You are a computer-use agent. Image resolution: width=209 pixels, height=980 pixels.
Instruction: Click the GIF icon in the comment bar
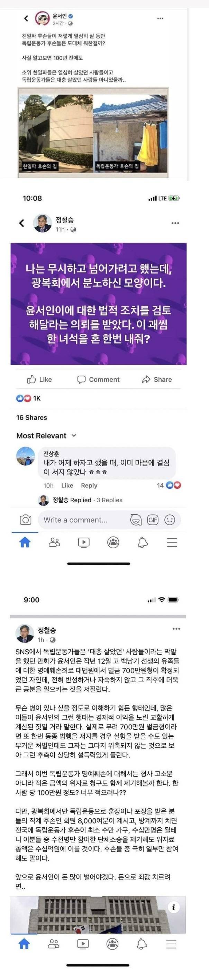pos(153,520)
